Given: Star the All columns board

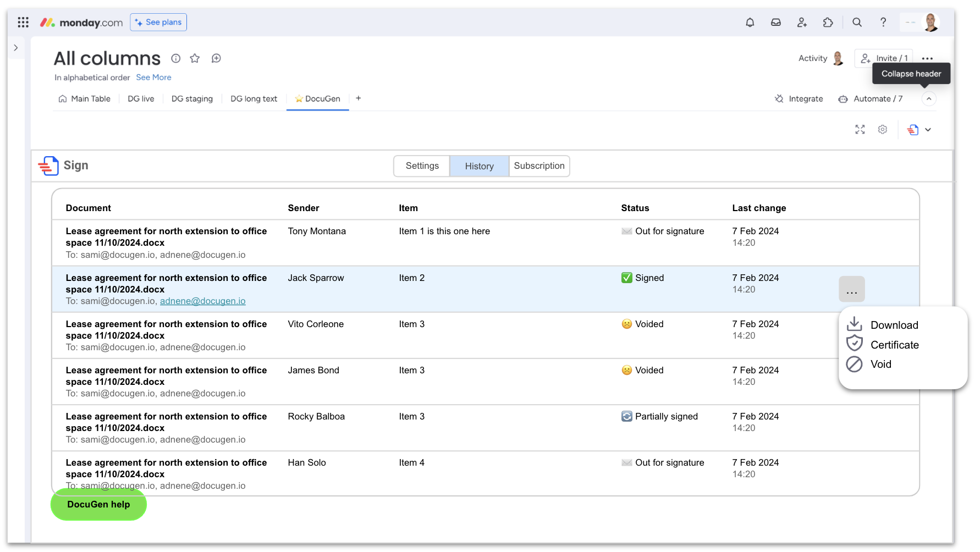Looking at the screenshot, I should coord(195,58).
